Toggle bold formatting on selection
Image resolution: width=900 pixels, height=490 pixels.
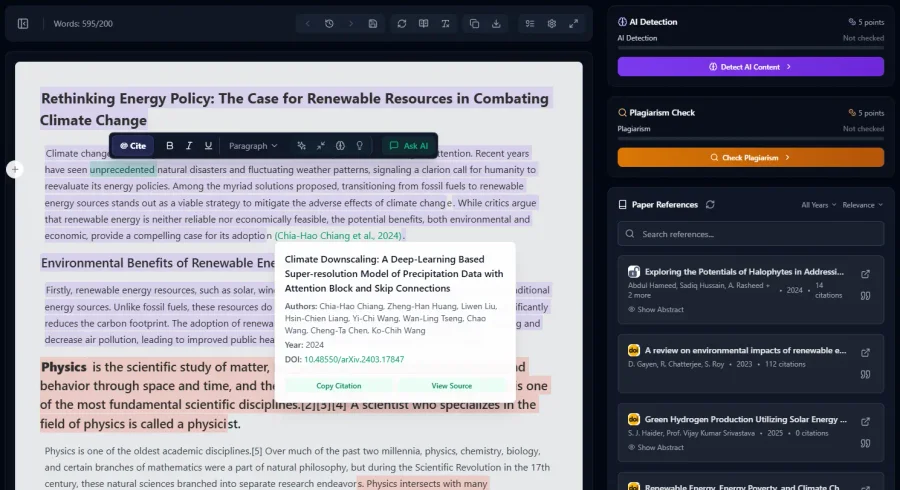pos(170,146)
